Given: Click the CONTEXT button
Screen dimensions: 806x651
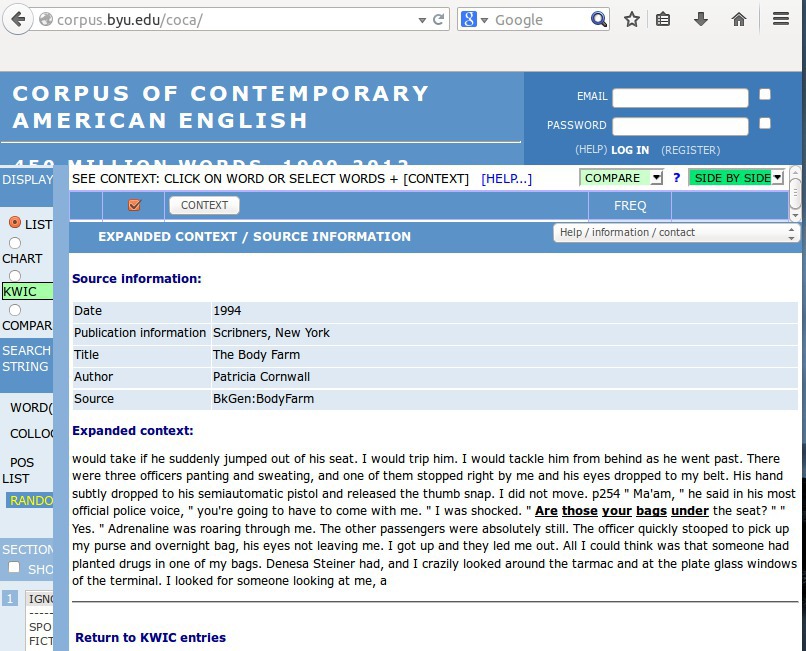Looking at the screenshot, I should pyautogui.click(x=204, y=205).
